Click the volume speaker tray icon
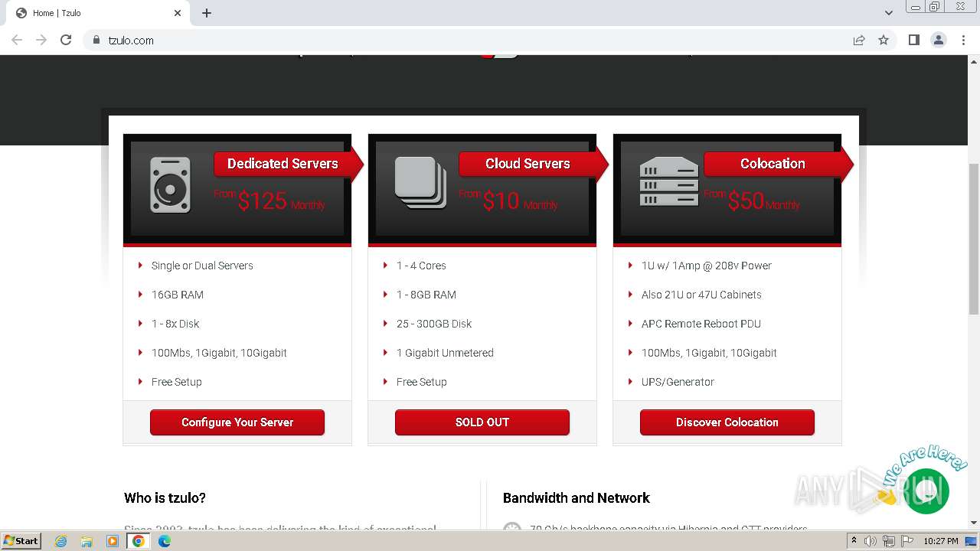Screen dimensions: 980x551 click(871, 541)
